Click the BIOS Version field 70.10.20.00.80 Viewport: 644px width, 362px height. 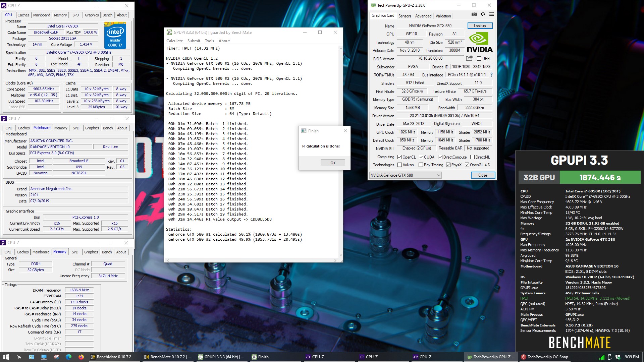click(x=430, y=58)
